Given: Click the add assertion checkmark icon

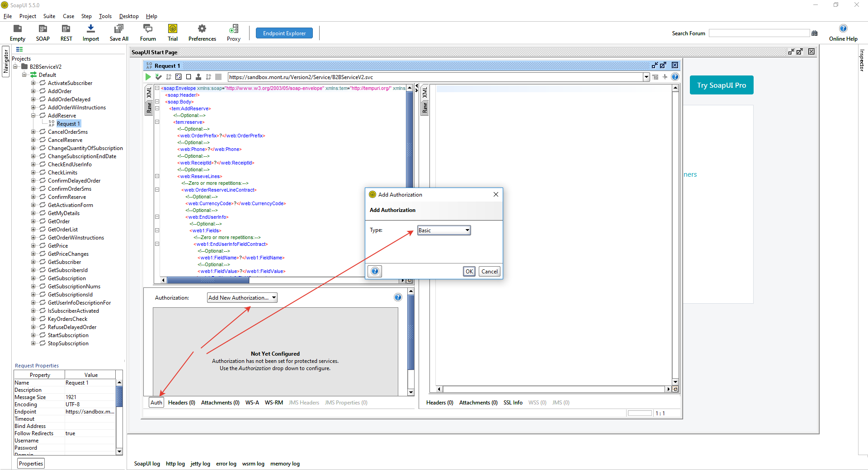Looking at the screenshot, I should pos(158,77).
